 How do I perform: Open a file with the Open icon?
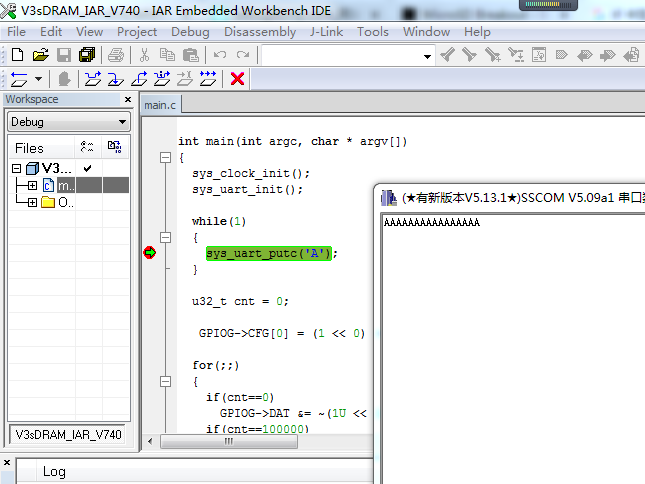pyautogui.click(x=40, y=55)
